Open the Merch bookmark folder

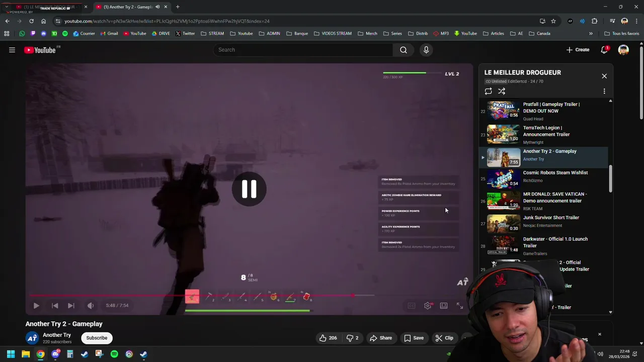pos(367,34)
